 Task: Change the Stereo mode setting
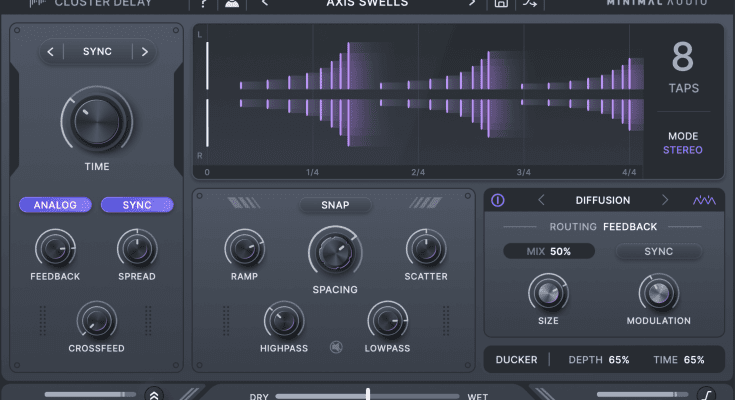tap(682, 150)
